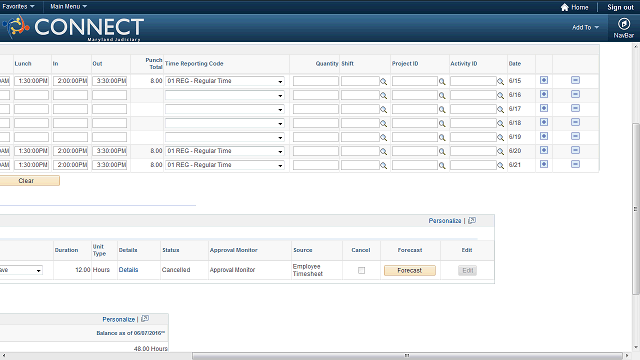640x360 pixels.
Task: Open the Main Menu
Action: [68, 7]
